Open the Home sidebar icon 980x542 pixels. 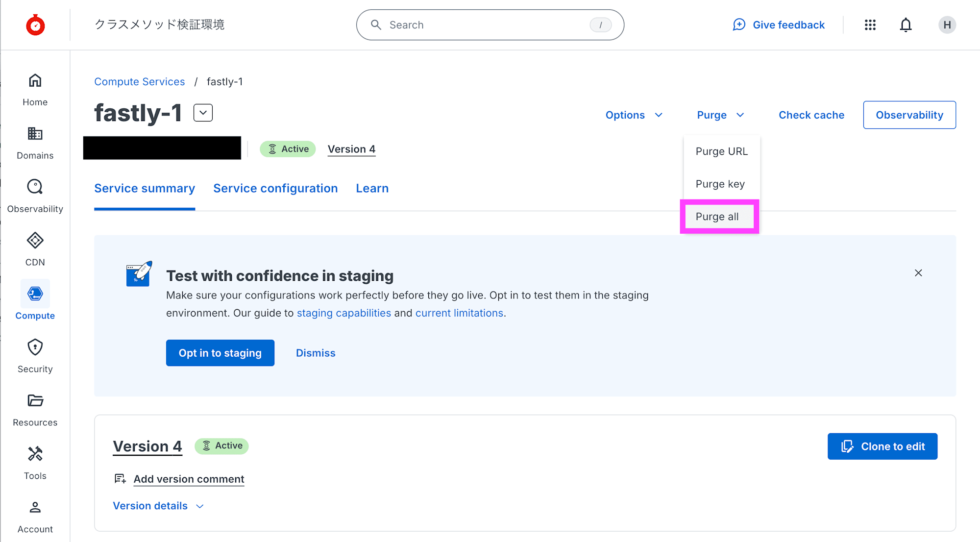click(x=35, y=81)
